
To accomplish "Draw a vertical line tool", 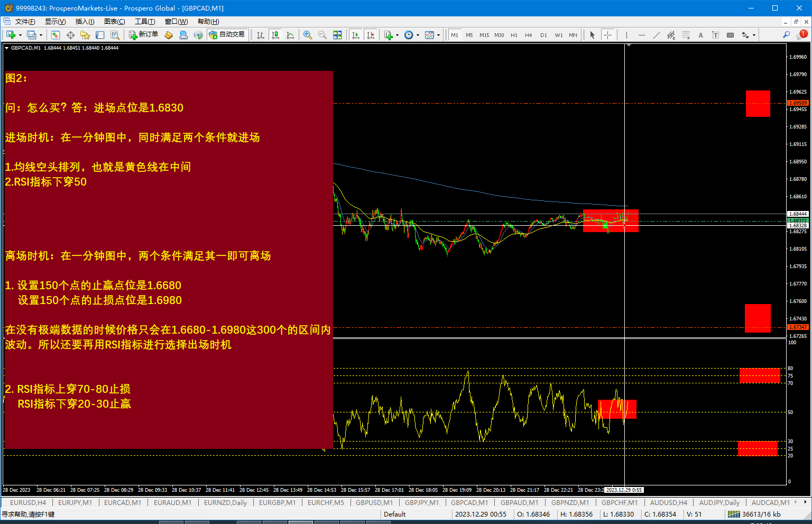I will [x=626, y=35].
